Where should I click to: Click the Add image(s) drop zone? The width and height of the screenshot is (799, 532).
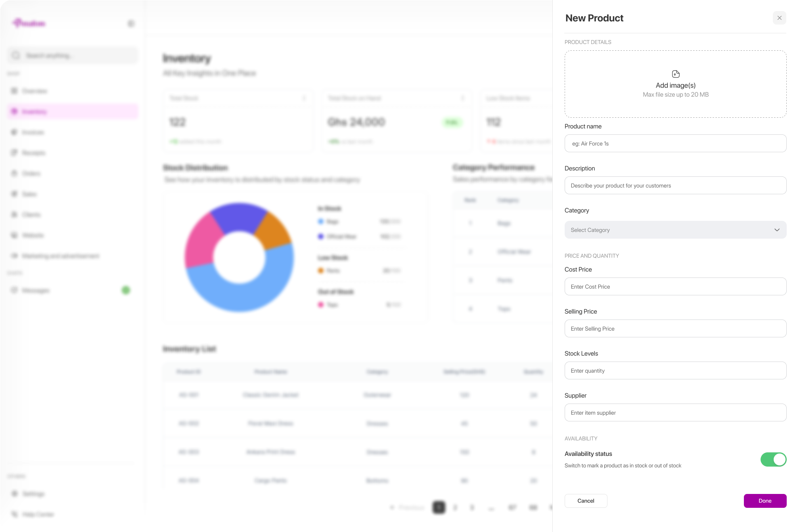[675, 84]
